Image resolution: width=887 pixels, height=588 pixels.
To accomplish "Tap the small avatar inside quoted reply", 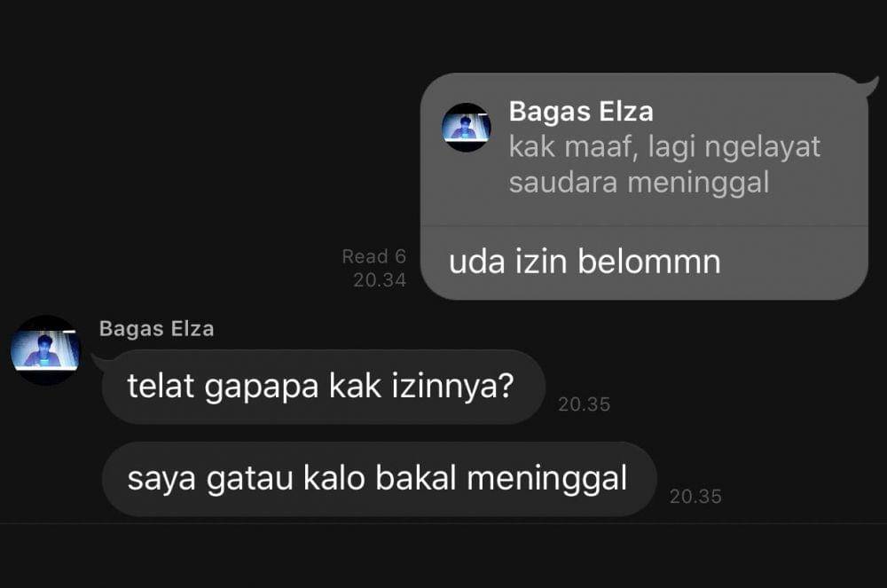I will pyautogui.click(x=467, y=127).
